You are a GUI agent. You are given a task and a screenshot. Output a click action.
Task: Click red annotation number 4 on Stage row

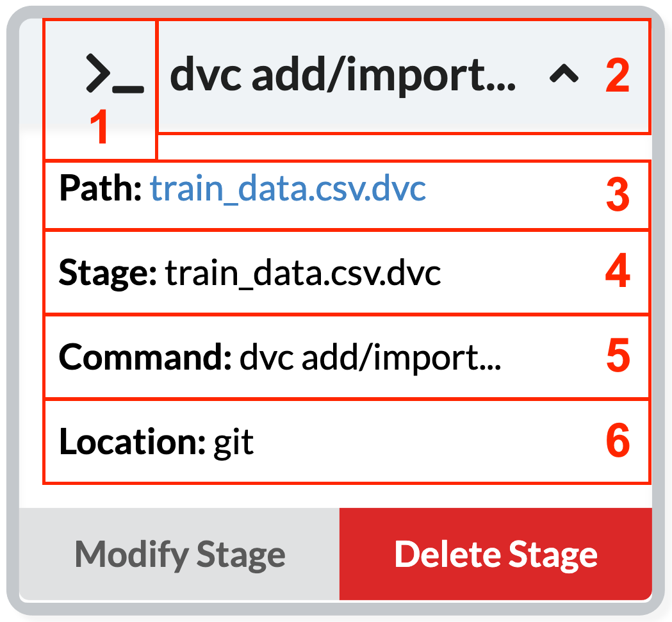pos(618,273)
